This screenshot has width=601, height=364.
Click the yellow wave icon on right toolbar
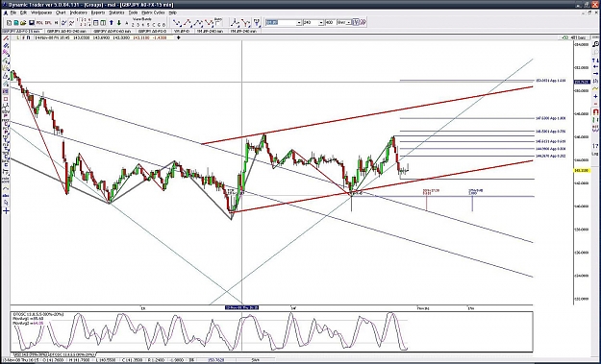tap(595, 88)
